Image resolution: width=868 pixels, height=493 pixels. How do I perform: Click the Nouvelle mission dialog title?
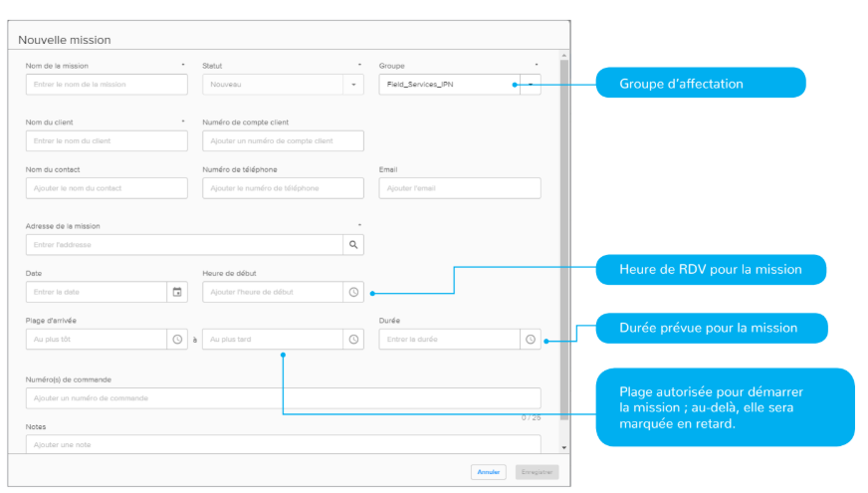coord(65,40)
